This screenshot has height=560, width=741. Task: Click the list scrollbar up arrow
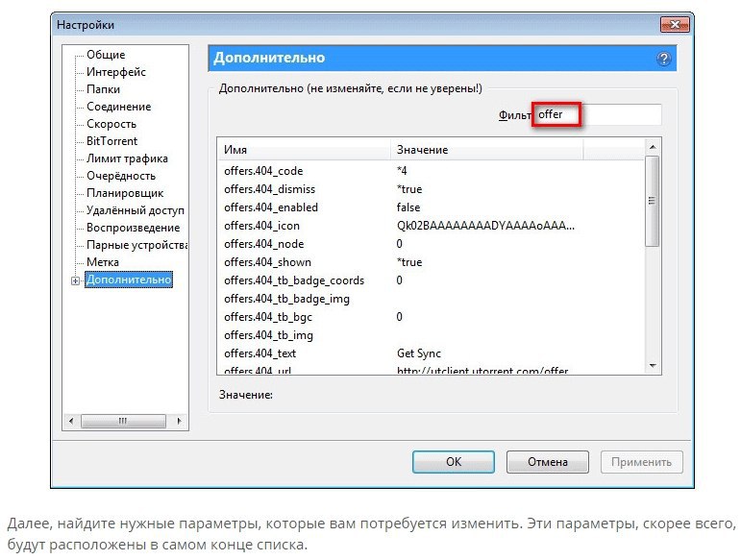click(653, 147)
